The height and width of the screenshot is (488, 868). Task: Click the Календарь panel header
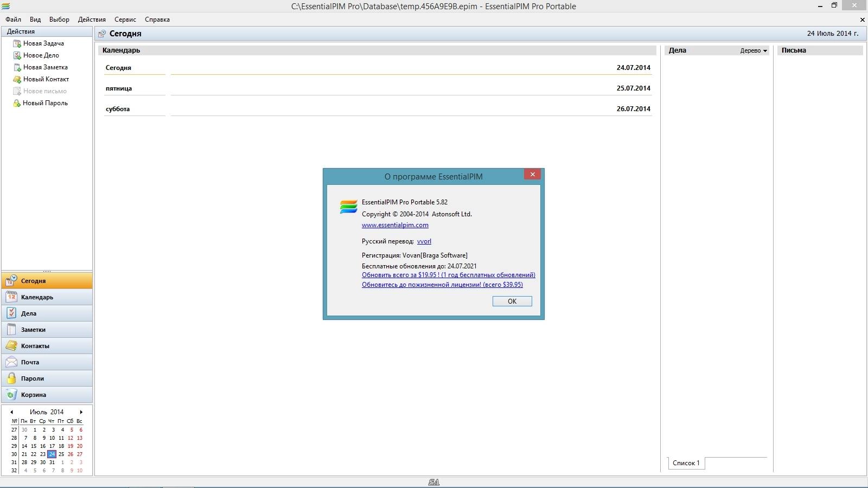point(376,50)
